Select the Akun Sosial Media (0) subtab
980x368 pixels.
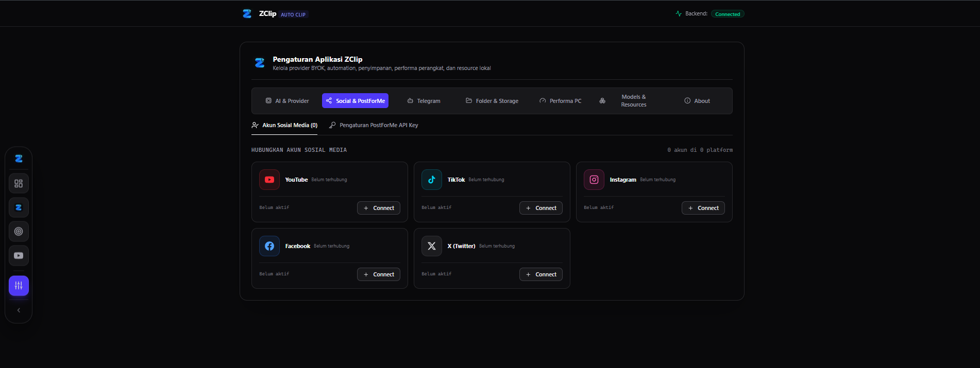click(x=284, y=125)
